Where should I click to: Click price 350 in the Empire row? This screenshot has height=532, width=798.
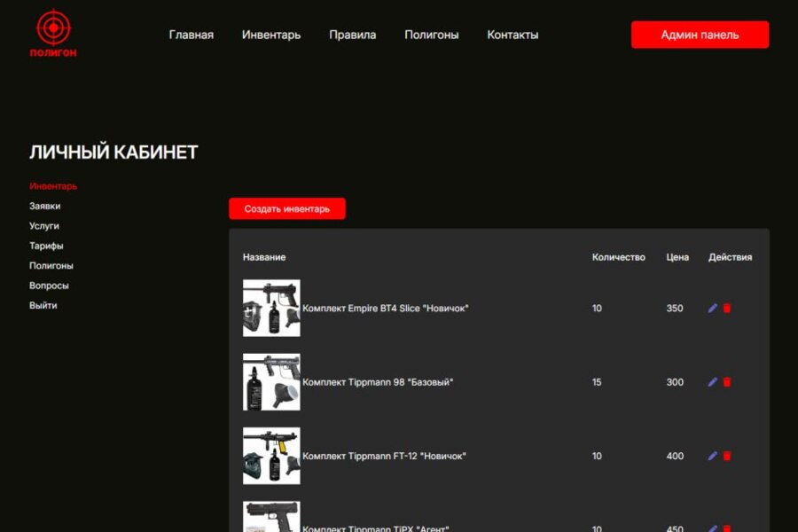[675, 308]
